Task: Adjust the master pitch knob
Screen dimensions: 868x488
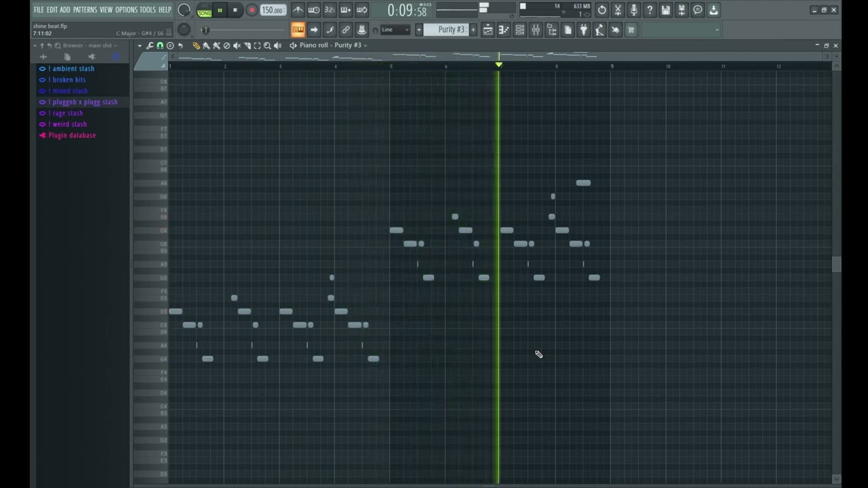Action: point(184,30)
